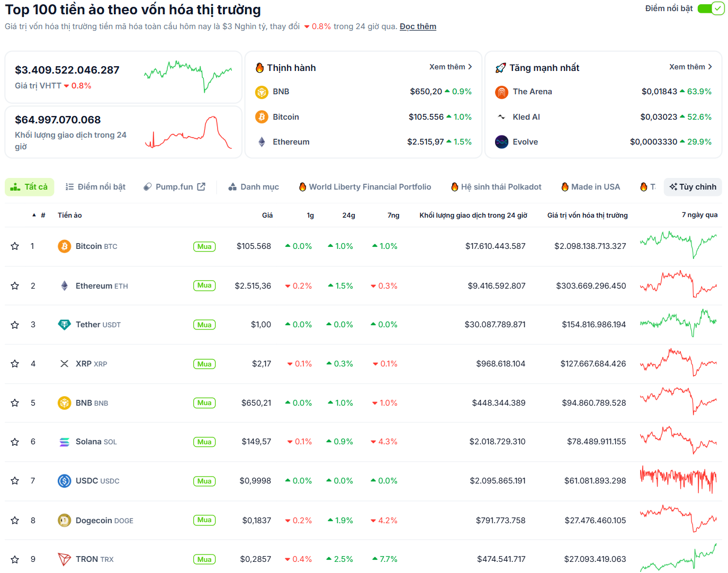Switch to Điểm nổi bật tab
Image resolution: width=728 pixels, height=573 pixels.
click(x=95, y=187)
